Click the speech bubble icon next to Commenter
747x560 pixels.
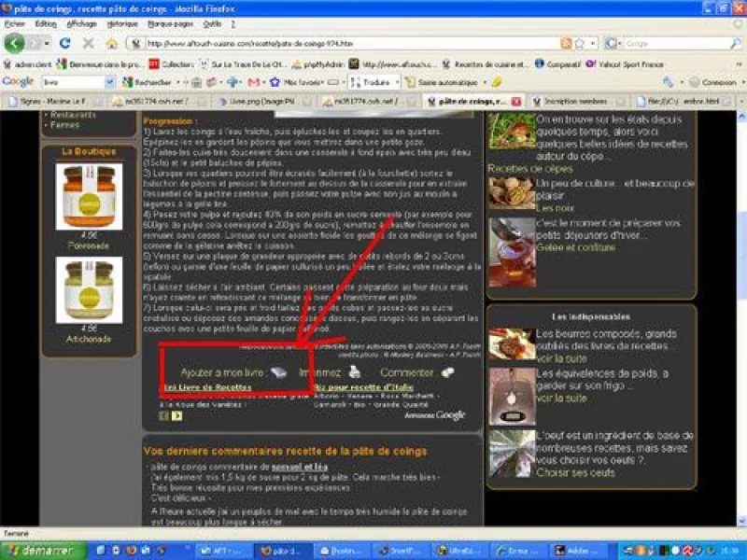coord(448,372)
